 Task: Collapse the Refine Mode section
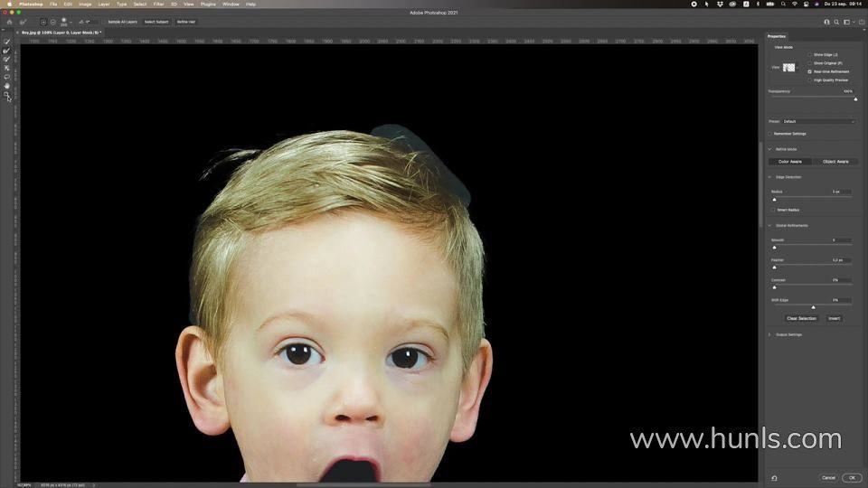pyautogui.click(x=769, y=149)
